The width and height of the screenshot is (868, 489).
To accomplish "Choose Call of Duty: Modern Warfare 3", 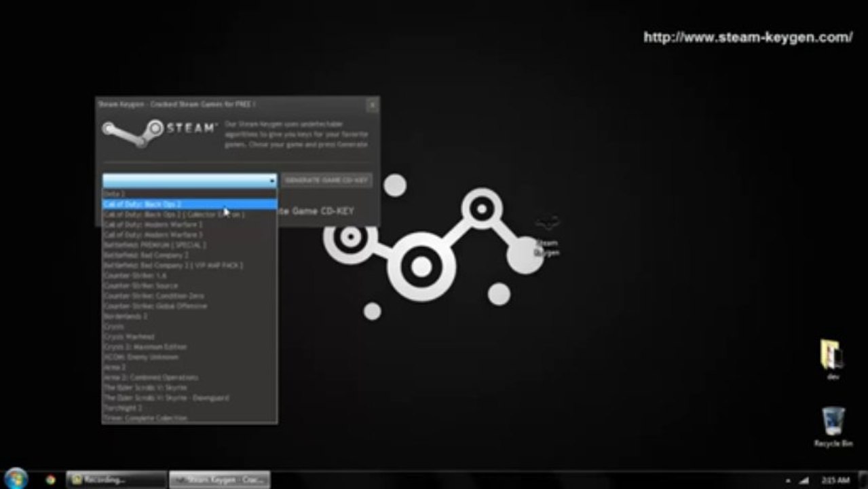I will coord(189,234).
